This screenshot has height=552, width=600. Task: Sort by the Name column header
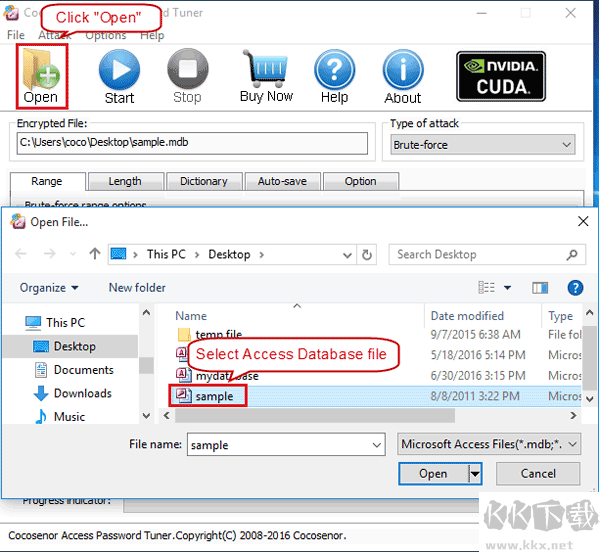pos(191,316)
